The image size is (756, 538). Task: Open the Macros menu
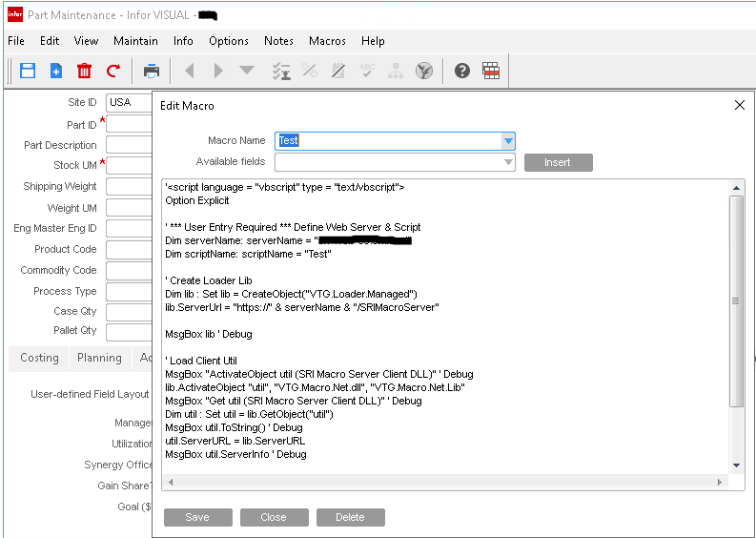327,41
